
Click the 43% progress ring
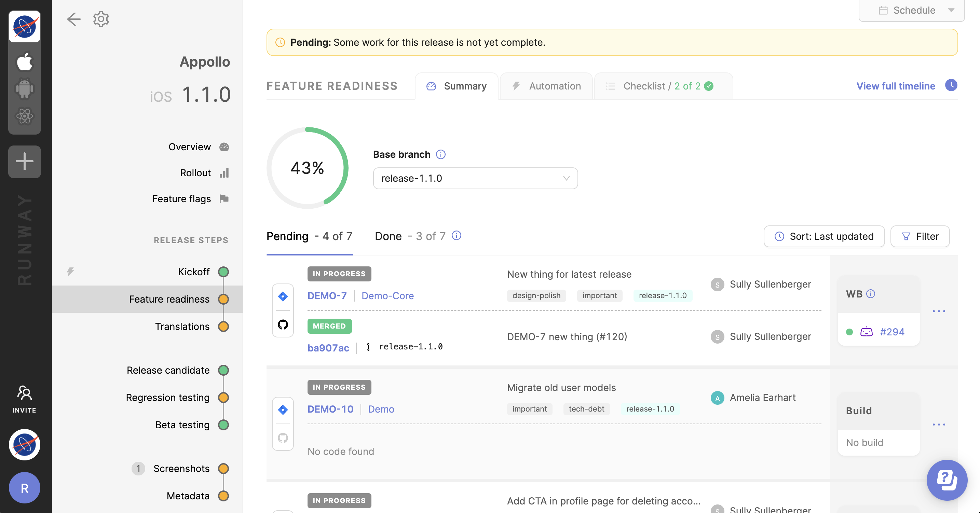308,168
